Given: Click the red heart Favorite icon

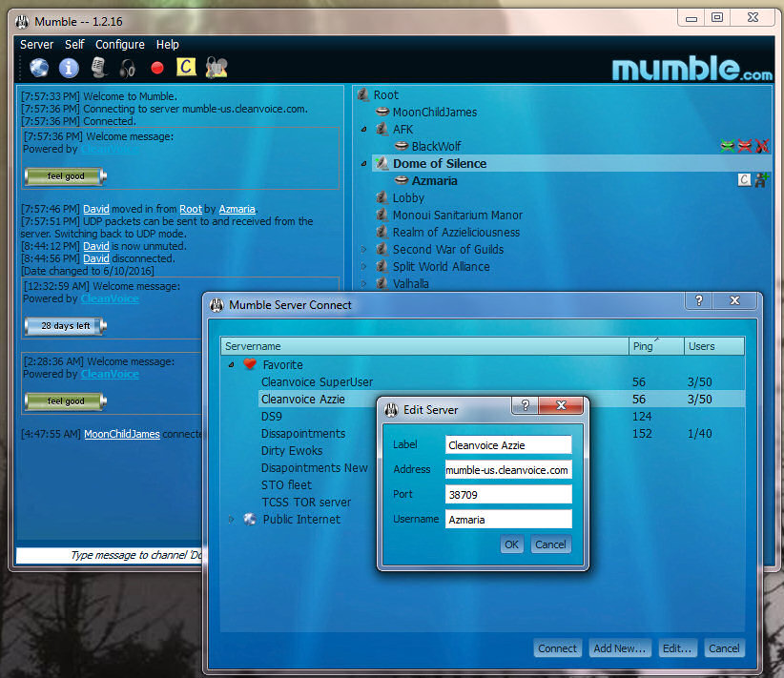Looking at the screenshot, I should pos(250,364).
